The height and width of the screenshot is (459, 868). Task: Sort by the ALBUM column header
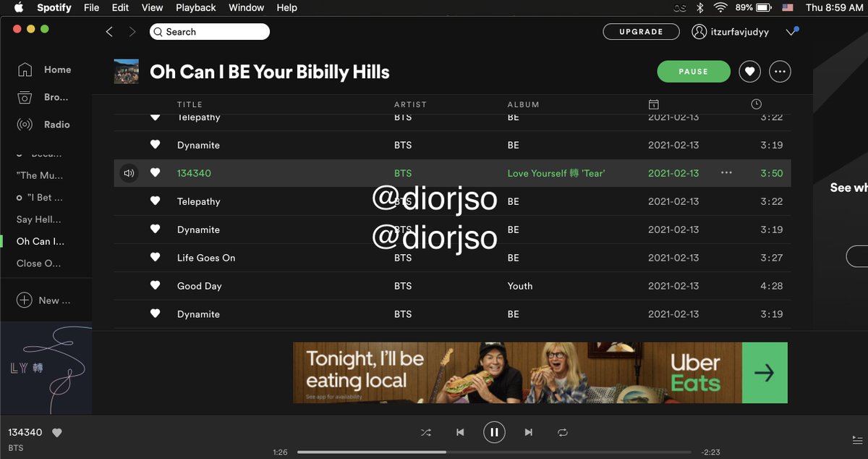point(524,104)
